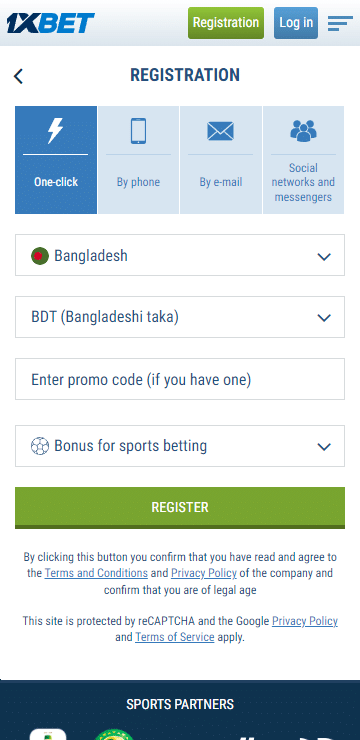Go back using the left arrow
360x740 pixels.
tap(18, 76)
